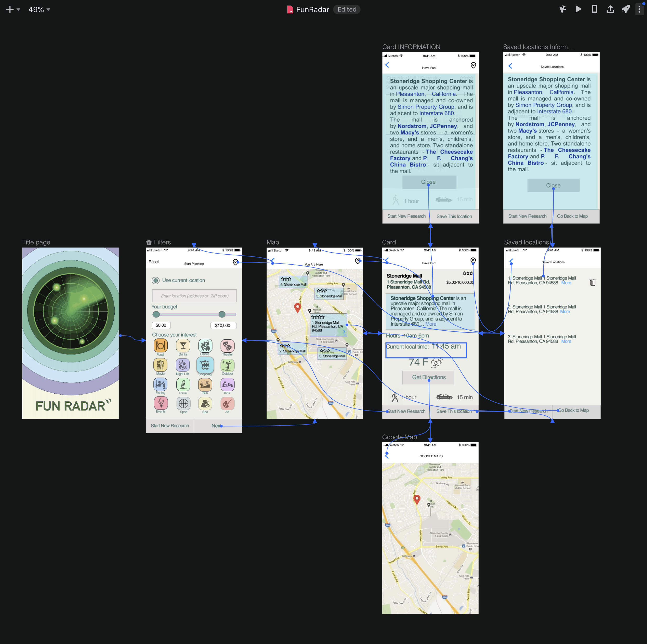
Task: Click Close button in Saved locations Information screen
Action: pos(553,185)
